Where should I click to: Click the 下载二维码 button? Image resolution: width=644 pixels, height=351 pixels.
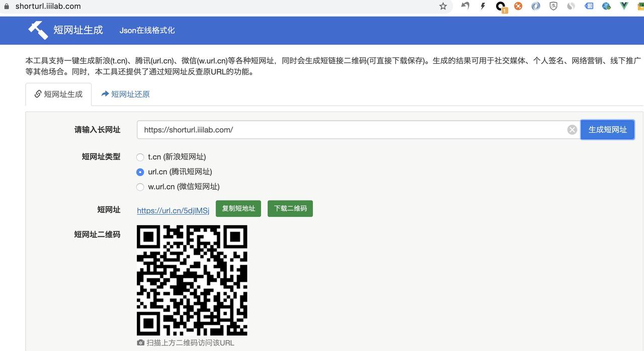pyautogui.click(x=290, y=208)
